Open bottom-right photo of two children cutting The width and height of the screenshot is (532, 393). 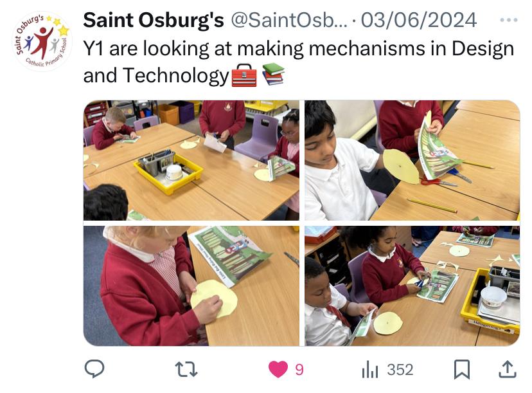(x=412, y=286)
